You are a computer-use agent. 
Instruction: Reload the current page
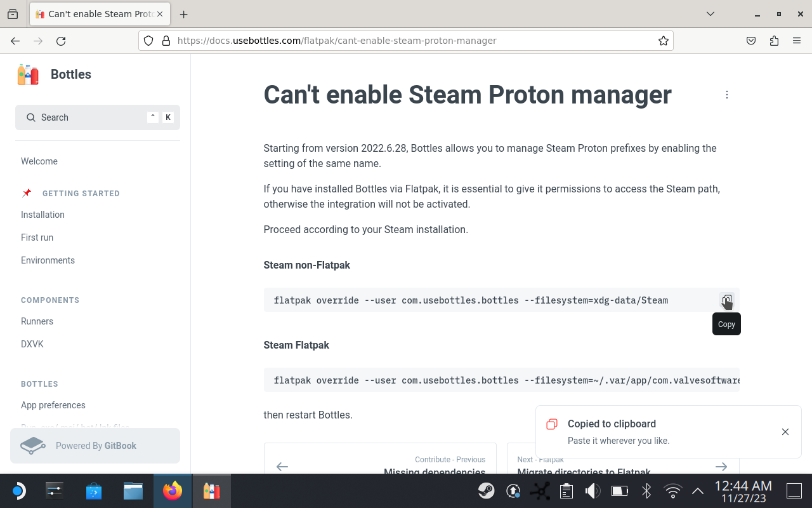coord(61,41)
